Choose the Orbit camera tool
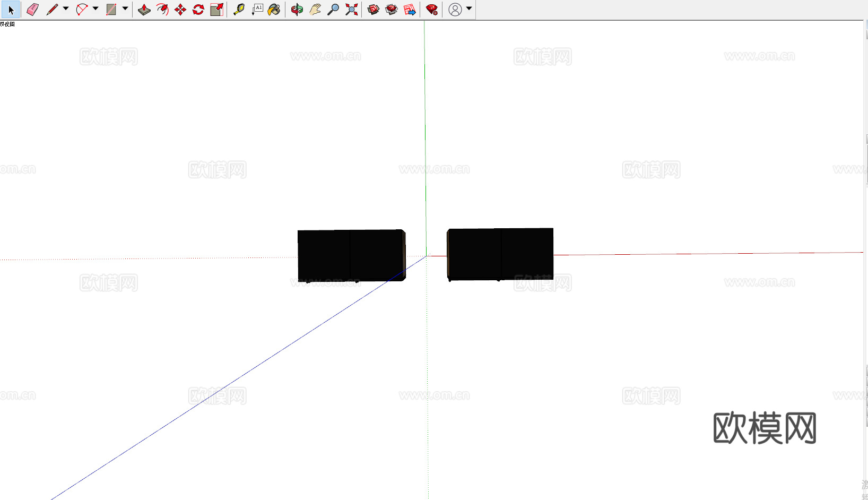 pyautogui.click(x=297, y=10)
